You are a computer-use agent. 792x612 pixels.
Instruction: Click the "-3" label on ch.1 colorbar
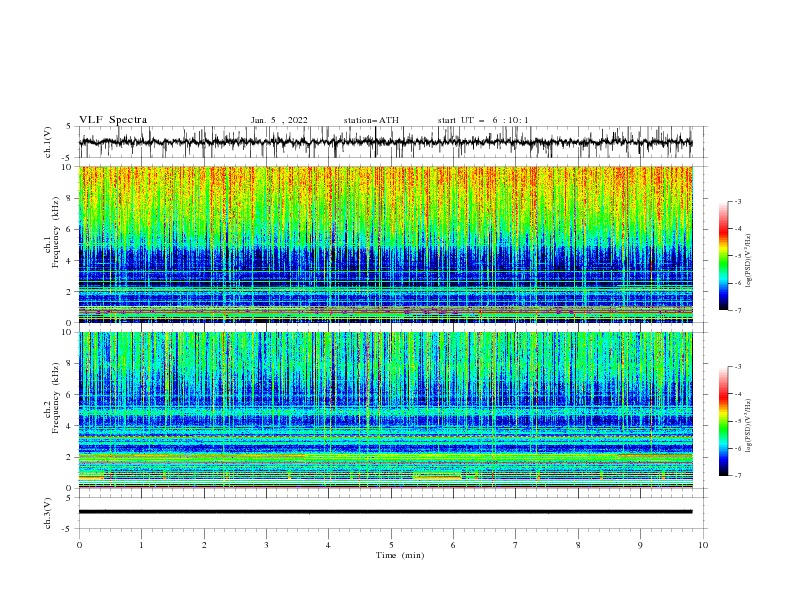[x=738, y=201]
